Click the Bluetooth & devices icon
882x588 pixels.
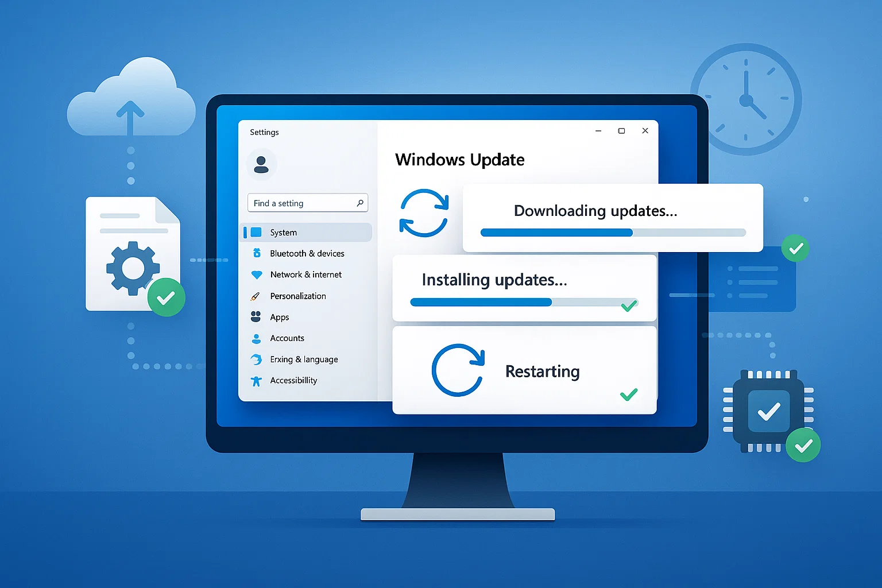pos(257,253)
